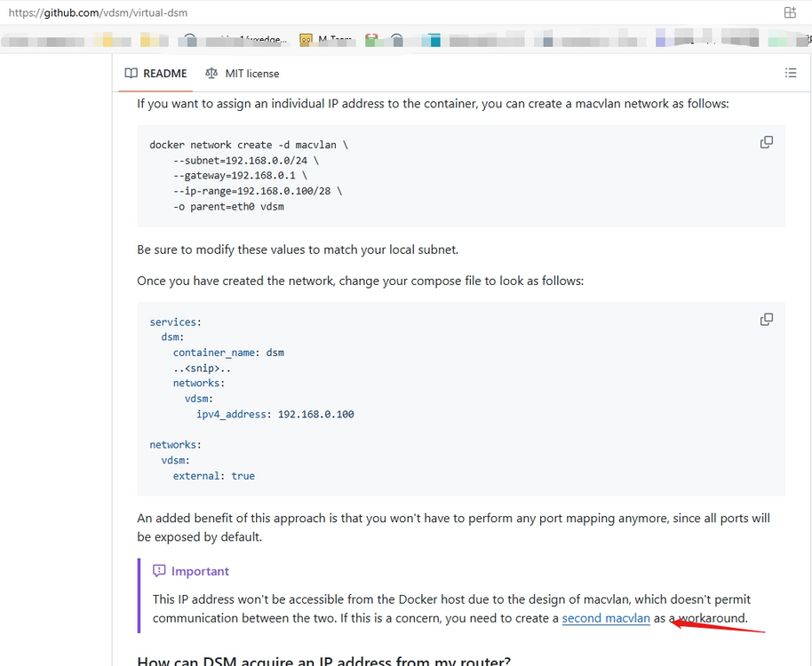The height and width of the screenshot is (666, 812).
Task: Click the "Important" callout heading text
Action: (x=200, y=571)
